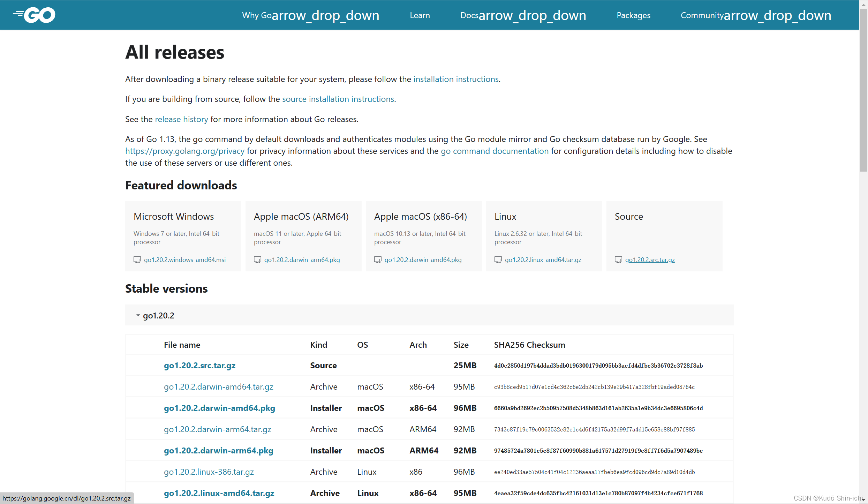Click download icon beside windows-amd64.msi
Viewport: 868px width, 504px height.
137,260
